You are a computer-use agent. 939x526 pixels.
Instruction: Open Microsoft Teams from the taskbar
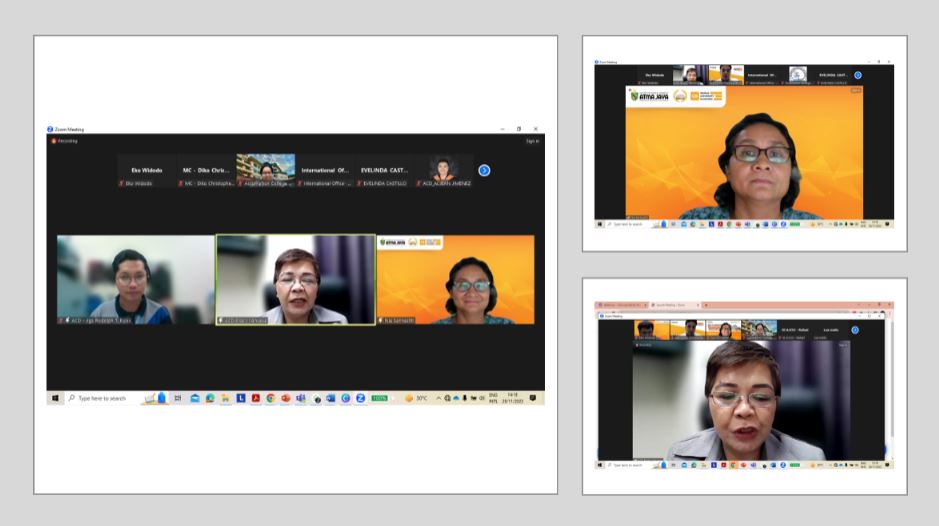tap(301, 398)
